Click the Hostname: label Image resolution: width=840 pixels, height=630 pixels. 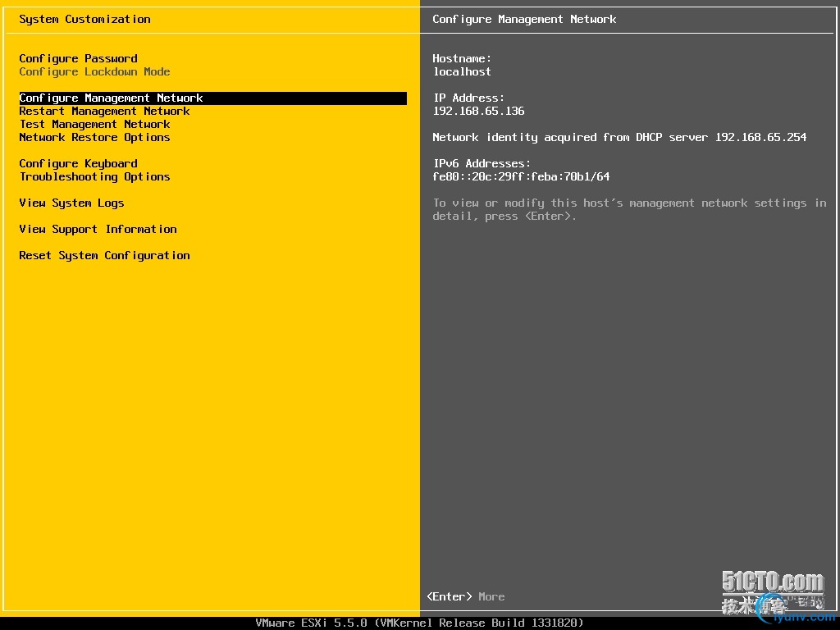[x=462, y=58]
